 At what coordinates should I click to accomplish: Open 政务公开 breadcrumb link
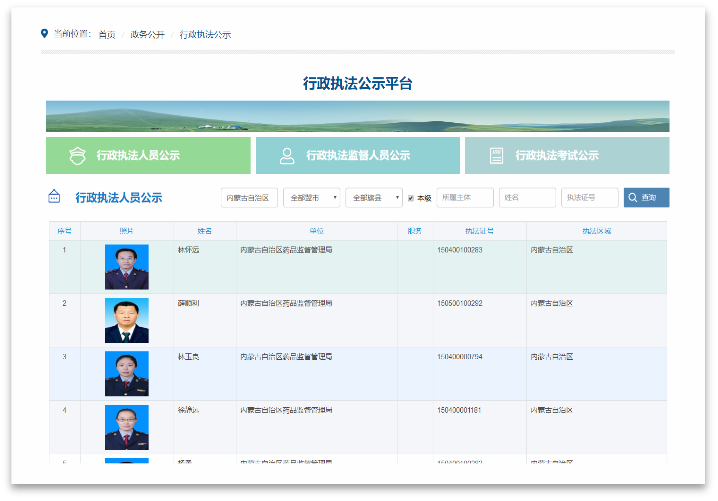[x=147, y=34]
